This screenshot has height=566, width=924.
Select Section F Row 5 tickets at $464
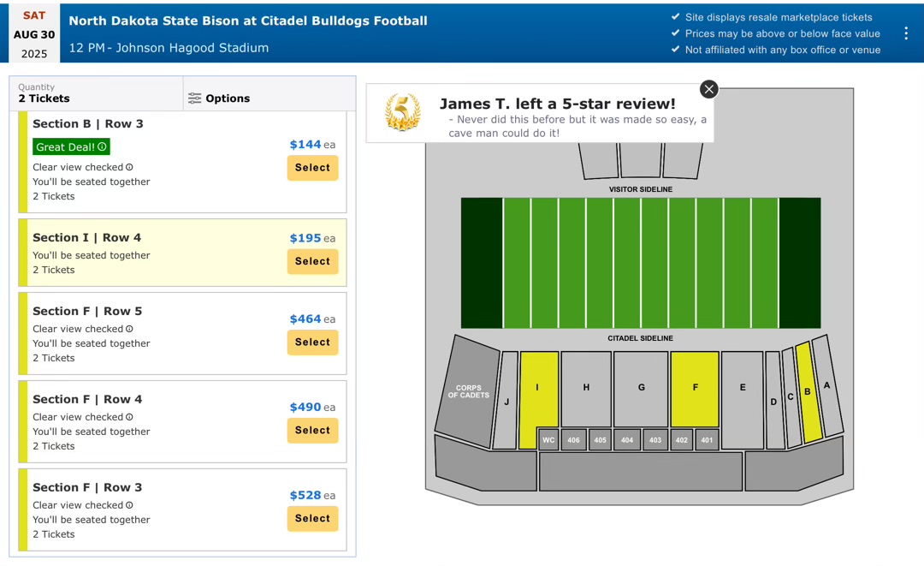pos(312,343)
